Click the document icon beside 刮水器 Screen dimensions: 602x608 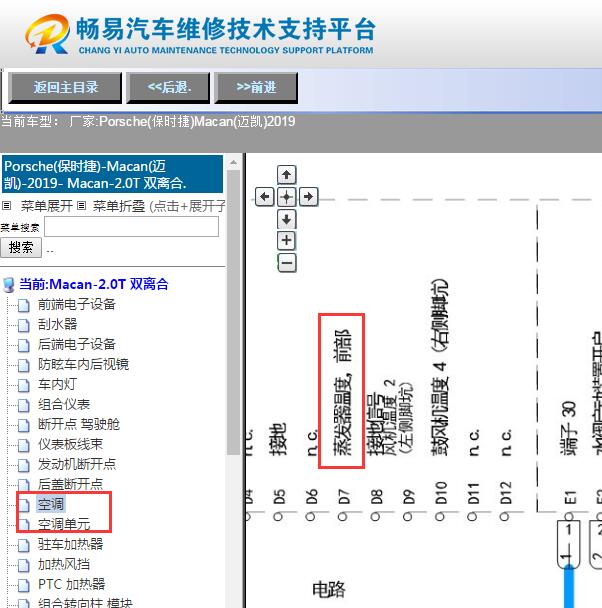24,325
